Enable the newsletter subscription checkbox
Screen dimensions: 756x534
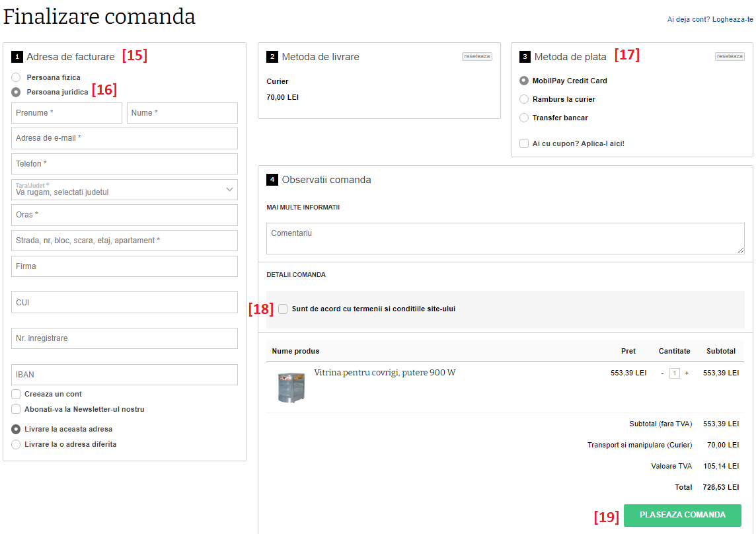click(15, 408)
